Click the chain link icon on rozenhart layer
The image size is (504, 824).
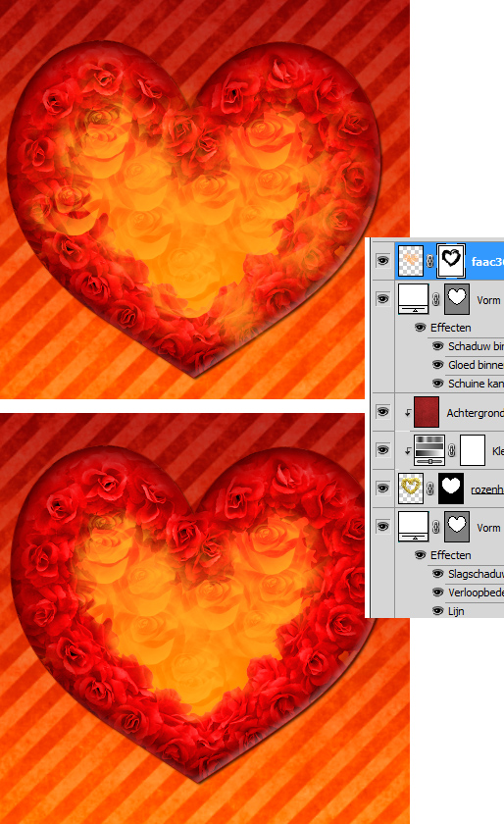[429, 489]
